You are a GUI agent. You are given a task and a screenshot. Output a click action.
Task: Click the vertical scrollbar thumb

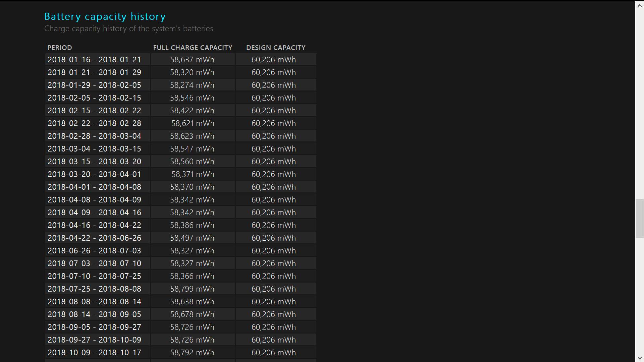[640, 219]
